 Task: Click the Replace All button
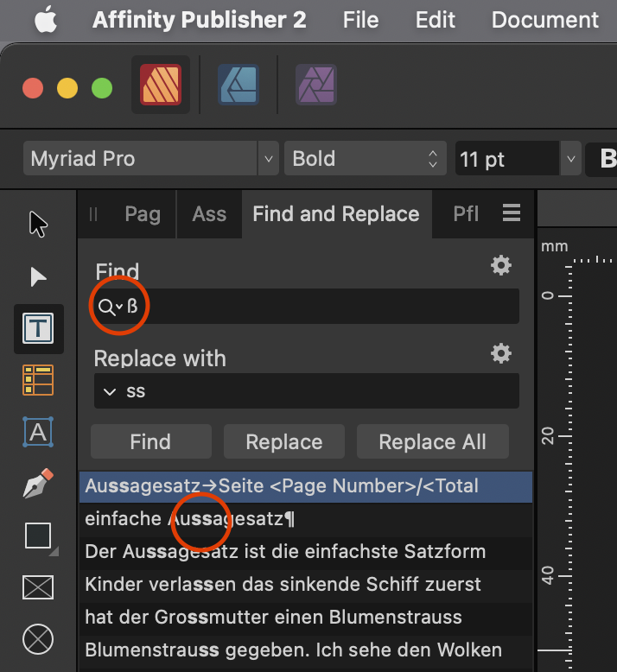pos(433,442)
